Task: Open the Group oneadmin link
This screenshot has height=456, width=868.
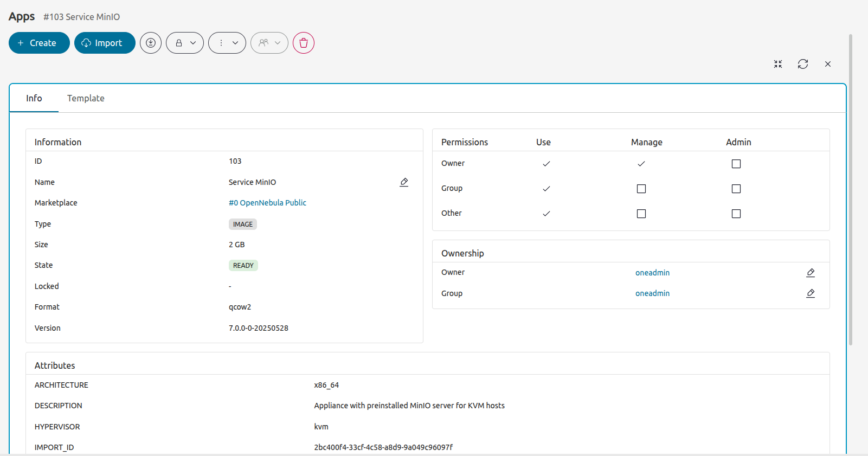Action: coord(652,293)
